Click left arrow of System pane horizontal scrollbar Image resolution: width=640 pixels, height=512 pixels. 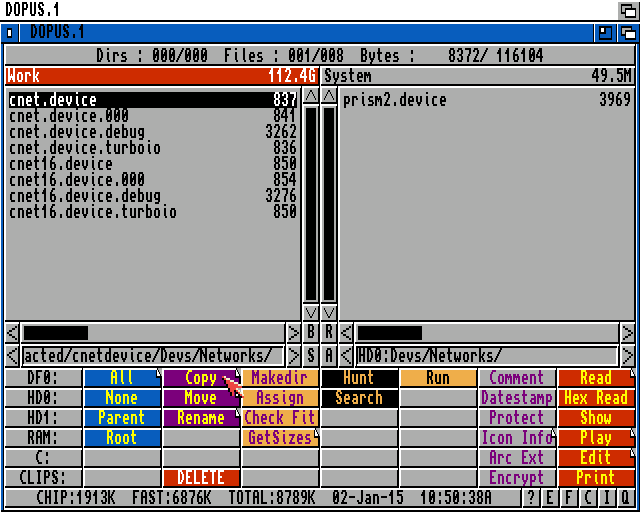click(x=346, y=332)
